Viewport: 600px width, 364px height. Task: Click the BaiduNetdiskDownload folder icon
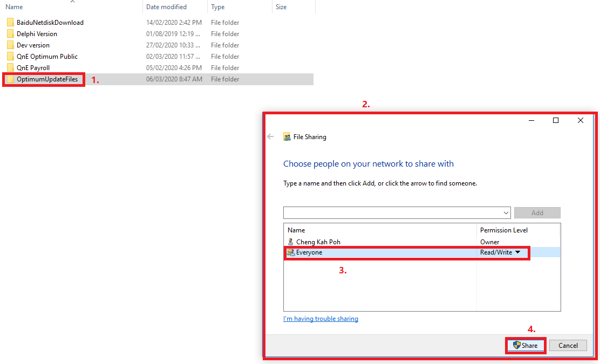[10, 23]
